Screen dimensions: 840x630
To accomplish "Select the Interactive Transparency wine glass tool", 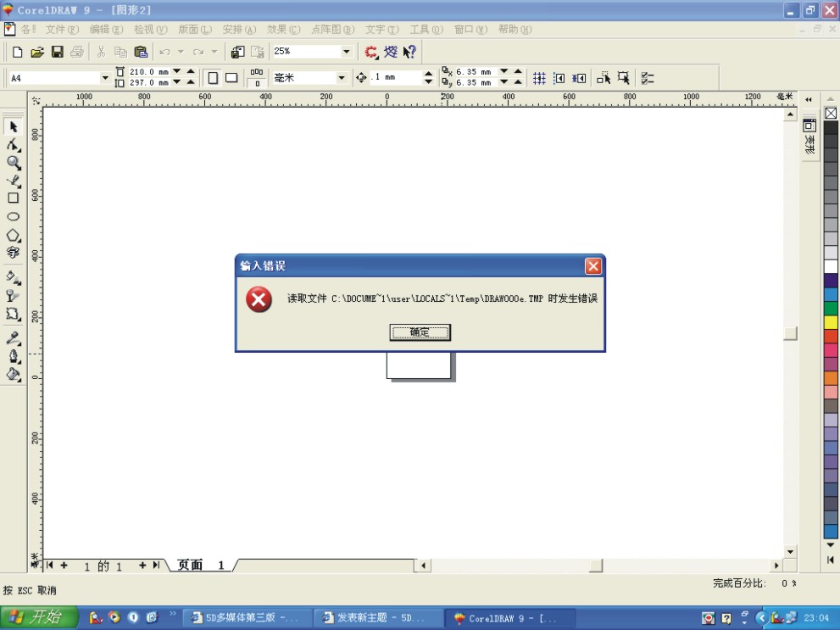I will tap(14, 296).
